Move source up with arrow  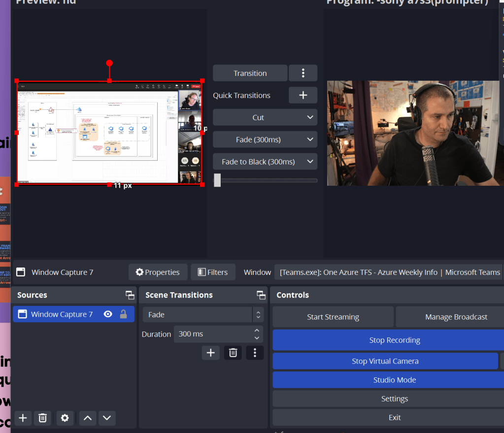[x=88, y=418]
